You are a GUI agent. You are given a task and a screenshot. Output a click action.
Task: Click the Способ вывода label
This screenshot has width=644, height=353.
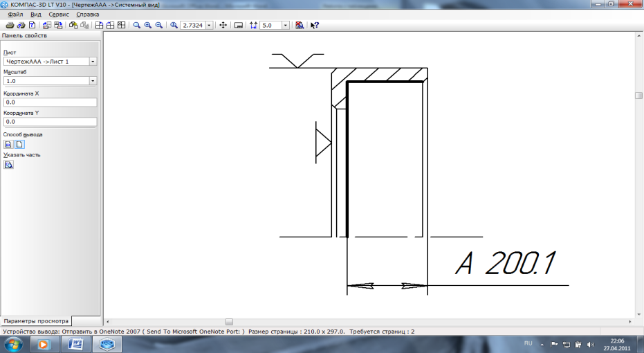[23, 134]
